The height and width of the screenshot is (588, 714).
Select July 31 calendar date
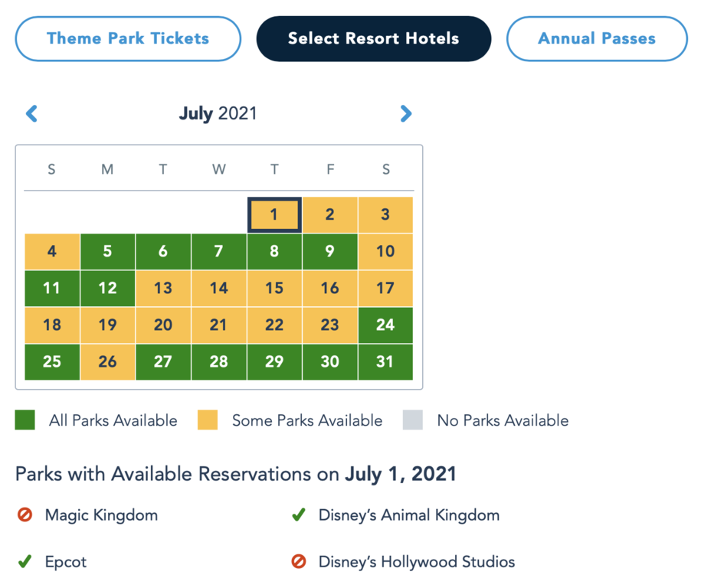(x=385, y=362)
